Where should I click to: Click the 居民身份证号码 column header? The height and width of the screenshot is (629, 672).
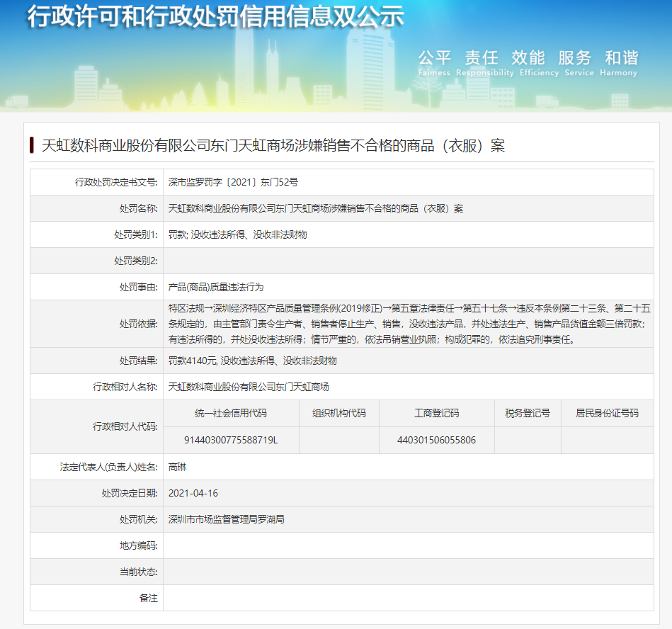[x=608, y=413]
